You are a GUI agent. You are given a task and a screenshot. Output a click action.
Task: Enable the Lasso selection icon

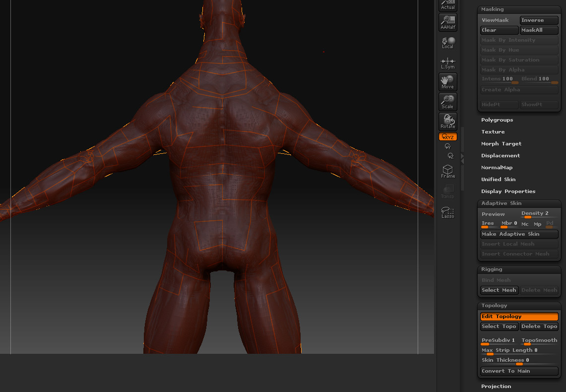pos(448,212)
